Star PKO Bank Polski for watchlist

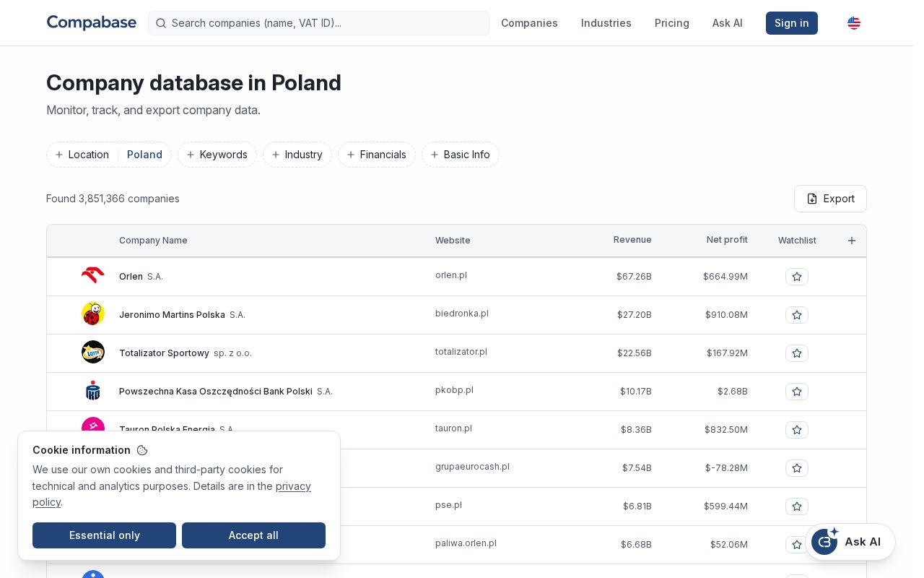click(797, 392)
